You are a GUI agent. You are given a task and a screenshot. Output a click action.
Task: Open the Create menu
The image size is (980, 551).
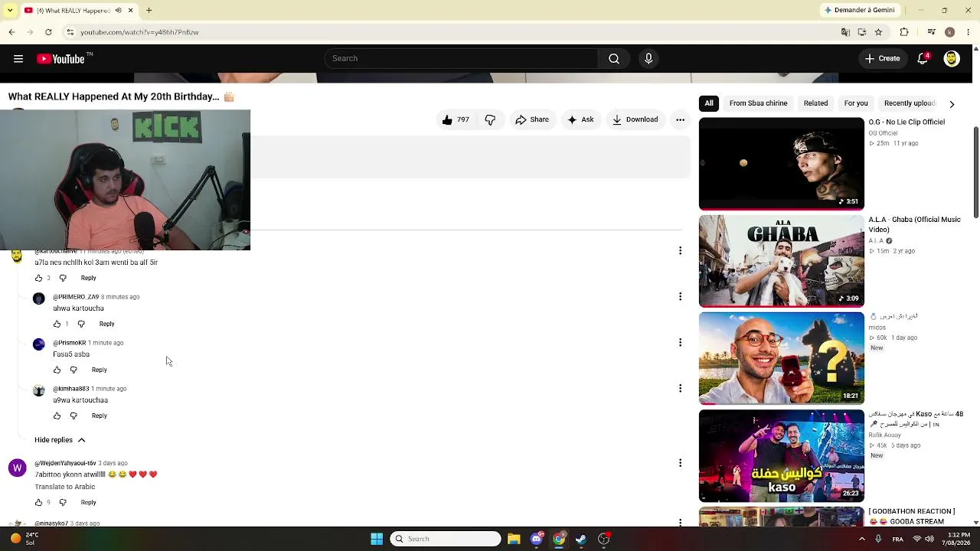[x=882, y=59]
